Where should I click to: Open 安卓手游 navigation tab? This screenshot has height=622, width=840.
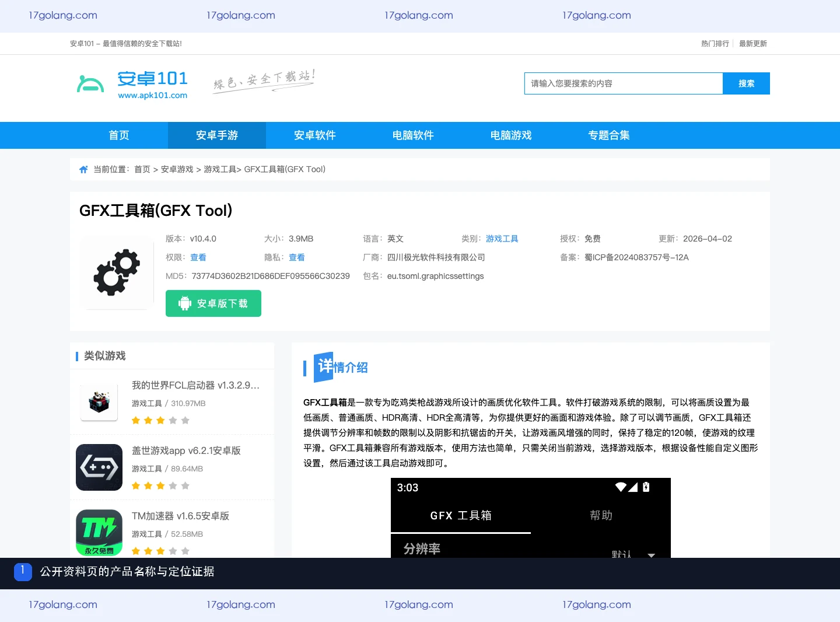click(x=217, y=135)
